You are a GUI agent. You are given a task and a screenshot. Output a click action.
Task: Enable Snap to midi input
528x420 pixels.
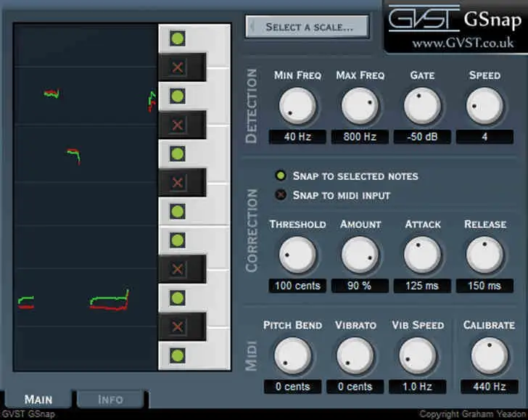pyautogui.click(x=280, y=195)
